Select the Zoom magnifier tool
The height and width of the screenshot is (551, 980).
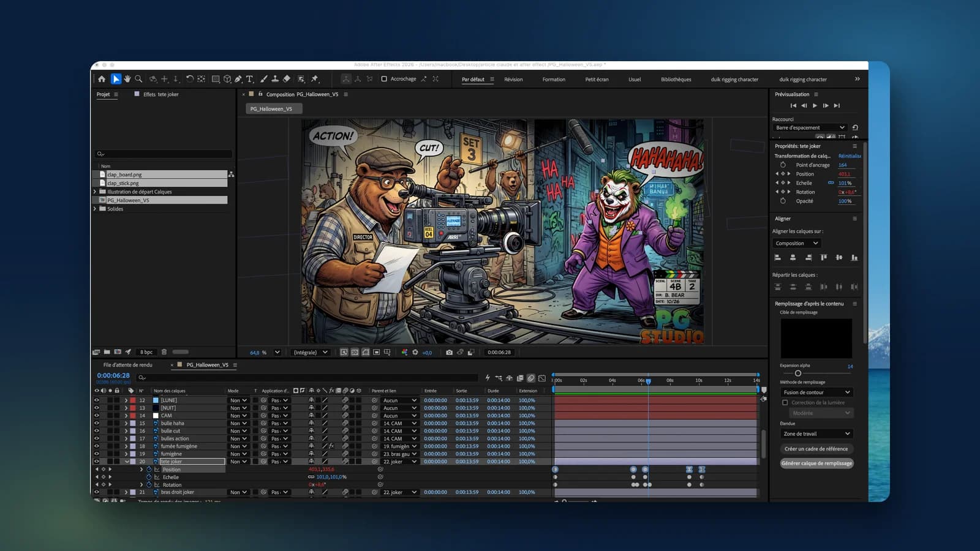139,79
